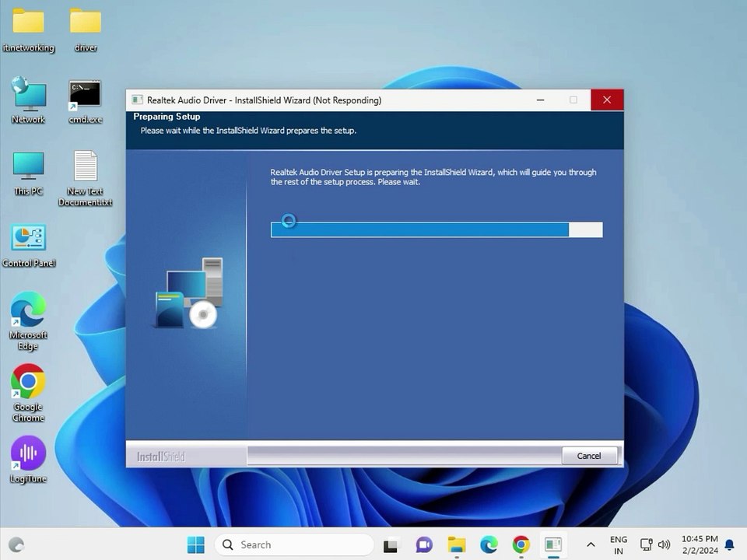This screenshot has height=560, width=747.
Task: Click the widgets icon at taskbar left
Action: (16, 544)
